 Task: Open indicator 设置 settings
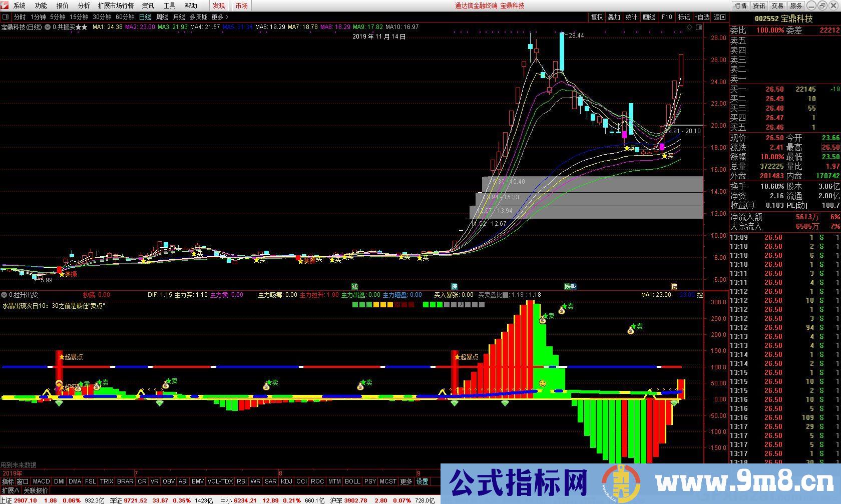[423, 481]
